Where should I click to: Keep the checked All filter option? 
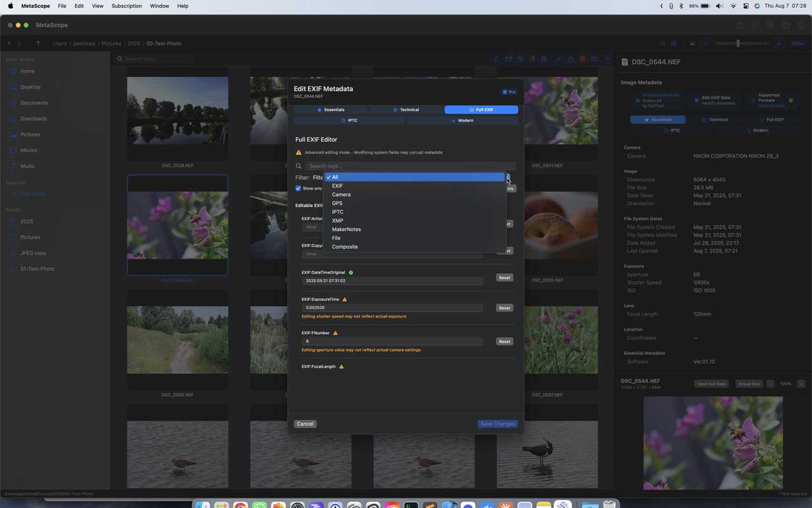[x=415, y=177]
